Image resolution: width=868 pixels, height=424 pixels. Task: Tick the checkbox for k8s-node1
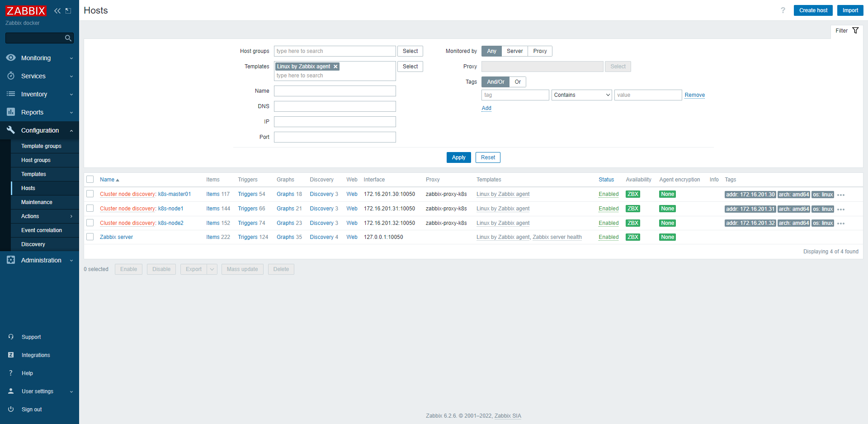point(90,208)
